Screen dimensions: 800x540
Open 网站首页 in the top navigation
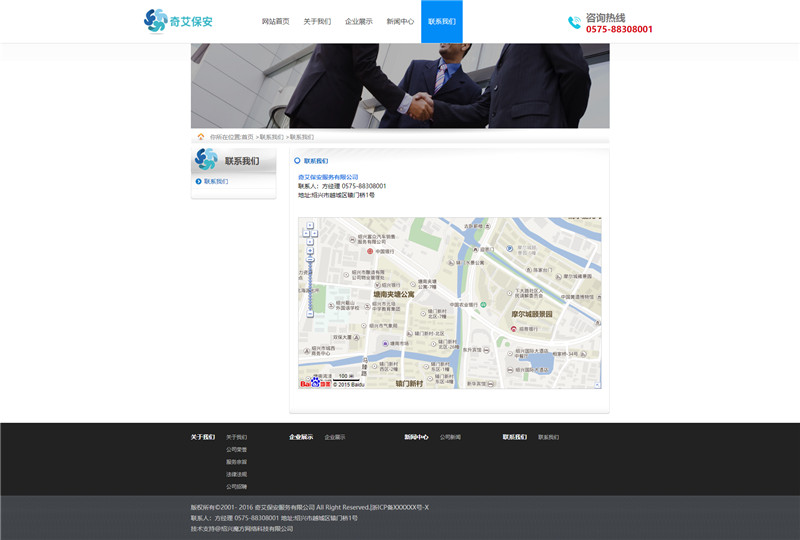point(276,21)
